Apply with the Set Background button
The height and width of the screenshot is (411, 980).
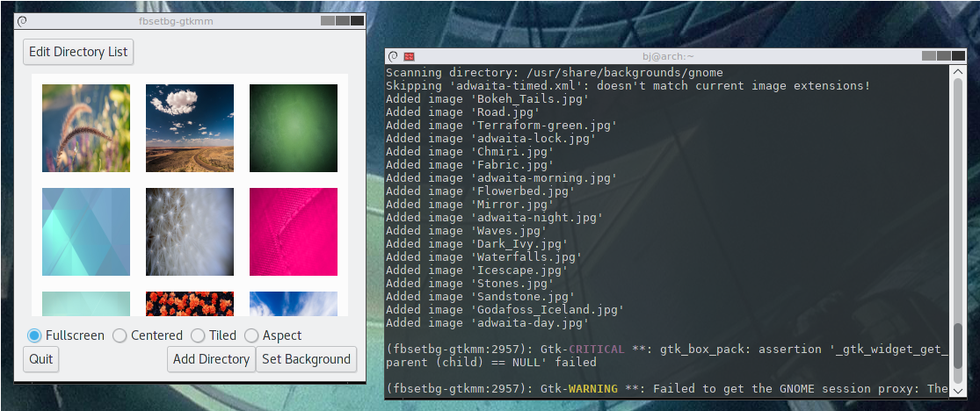306,359
